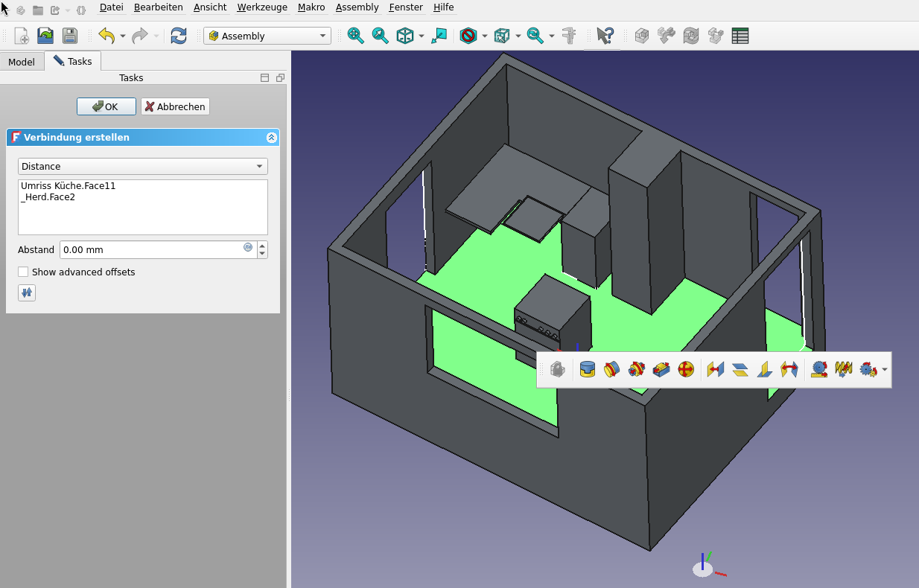Open the Werkzeuge menu
This screenshot has height=588, width=919.
[261, 7]
